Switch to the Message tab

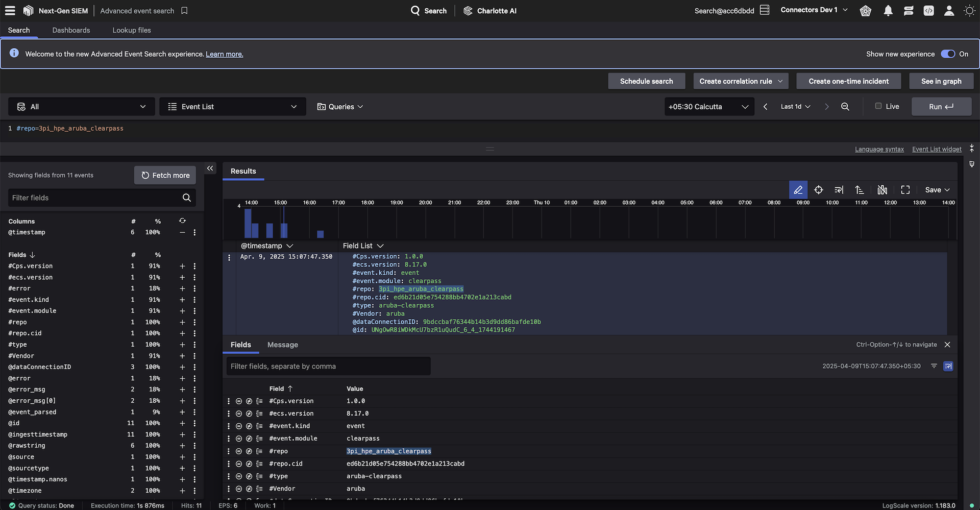tap(282, 345)
